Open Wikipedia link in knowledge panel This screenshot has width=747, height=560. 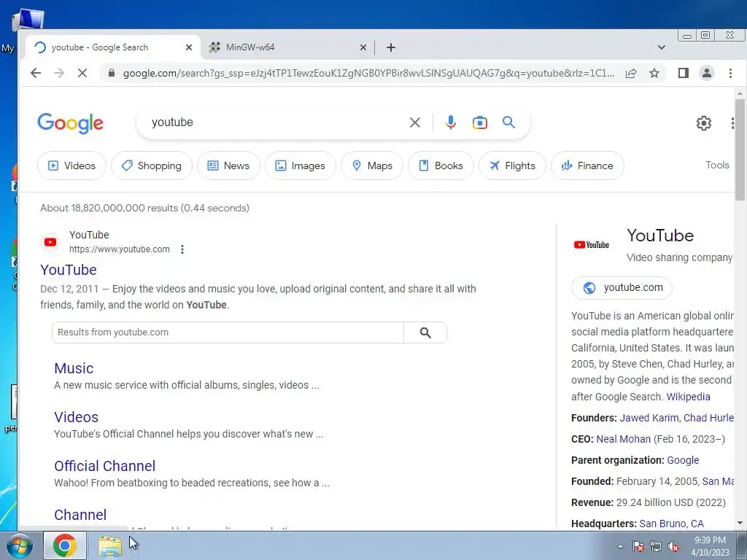(x=688, y=397)
